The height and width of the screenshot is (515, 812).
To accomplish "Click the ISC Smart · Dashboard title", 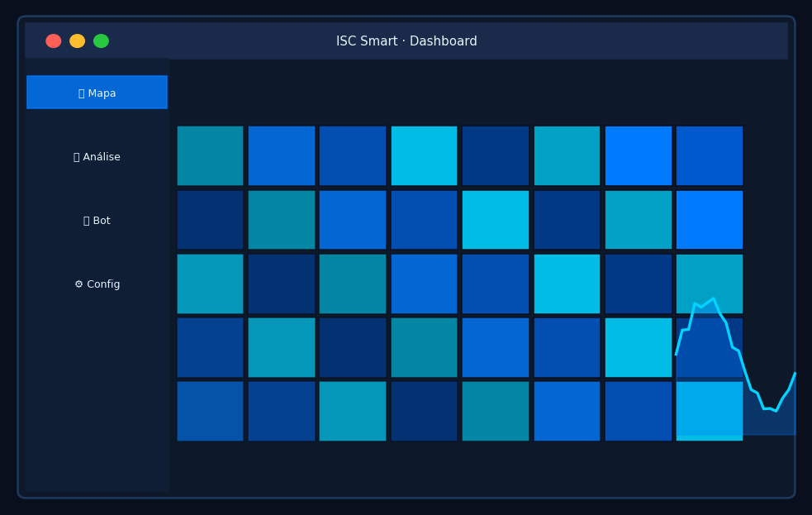I will click(406, 41).
